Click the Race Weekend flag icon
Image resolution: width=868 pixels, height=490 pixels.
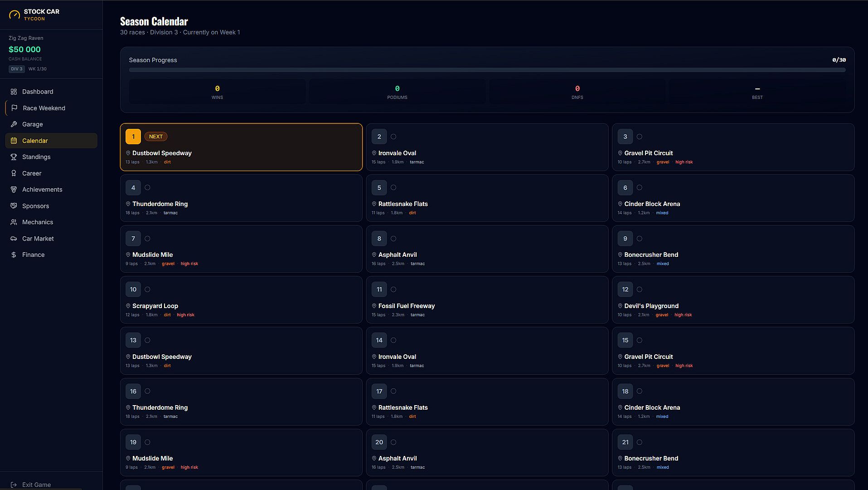tap(15, 108)
